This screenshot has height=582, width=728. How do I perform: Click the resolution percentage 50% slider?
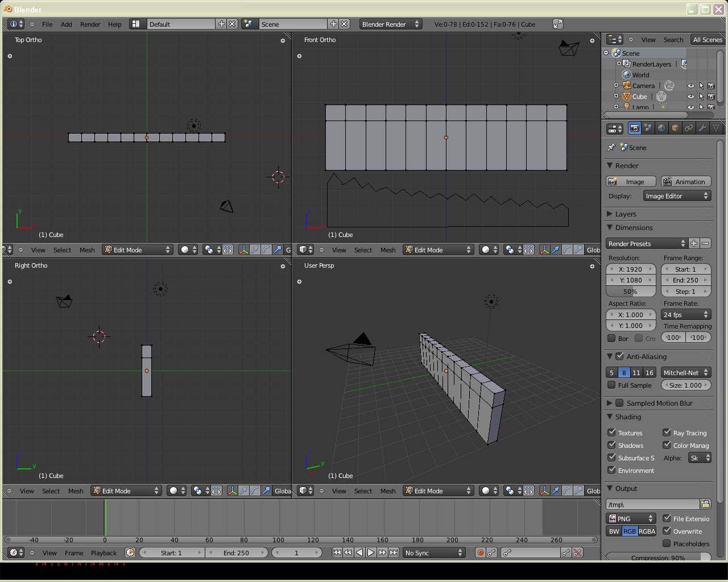pyautogui.click(x=630, y=291)
